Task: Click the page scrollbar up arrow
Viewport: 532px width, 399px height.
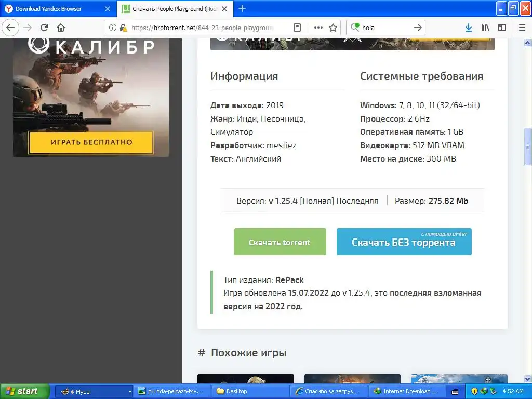Action: 528,43
